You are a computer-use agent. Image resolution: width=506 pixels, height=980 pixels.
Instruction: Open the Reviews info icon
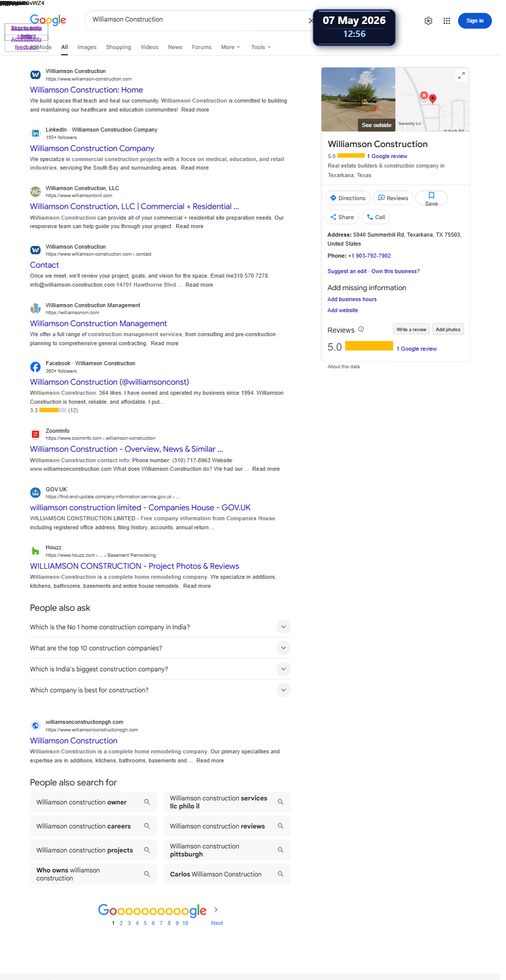[361, 329]
